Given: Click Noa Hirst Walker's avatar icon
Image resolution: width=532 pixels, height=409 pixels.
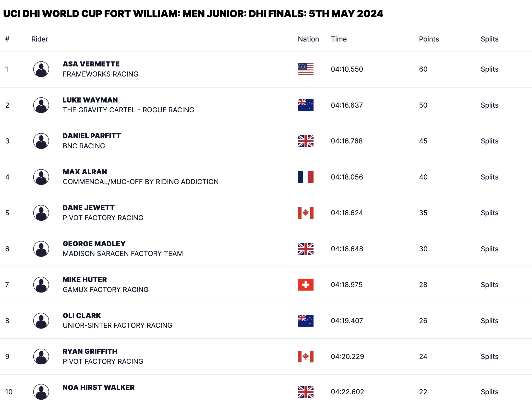Looking at the screenshot, I should 41,392.
